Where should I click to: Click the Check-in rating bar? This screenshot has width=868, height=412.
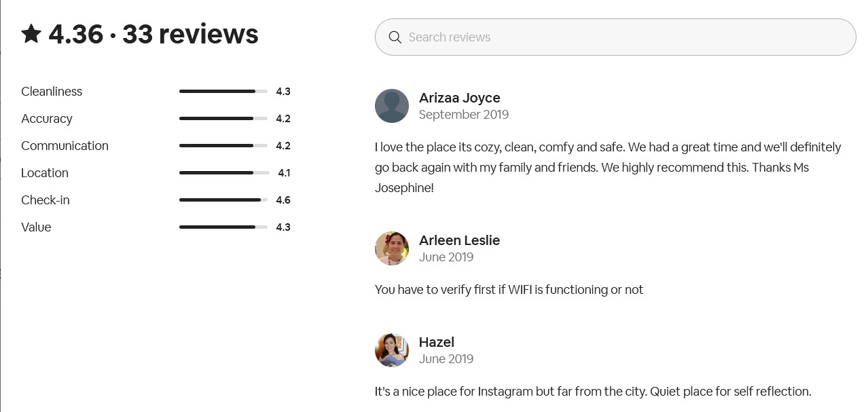223,200
